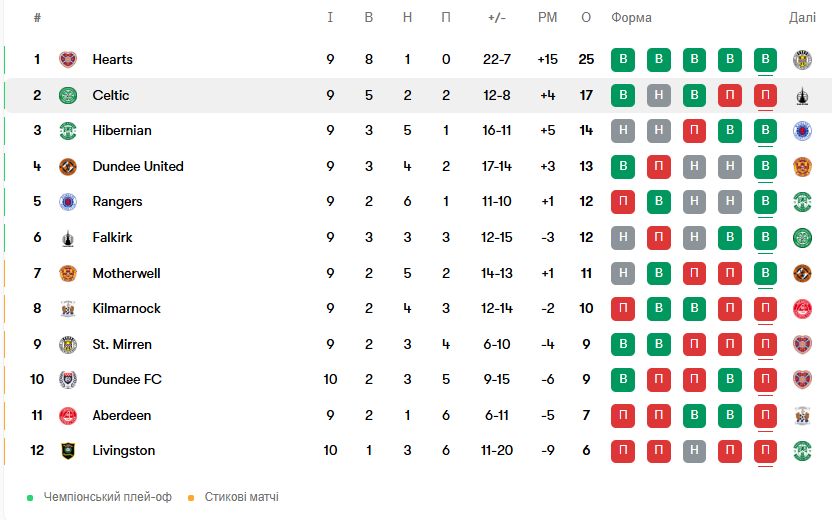Click the Aberdeen crest beside the team name
The height and width of the screenshot is (520, 832).
click(x=68, y=415)
